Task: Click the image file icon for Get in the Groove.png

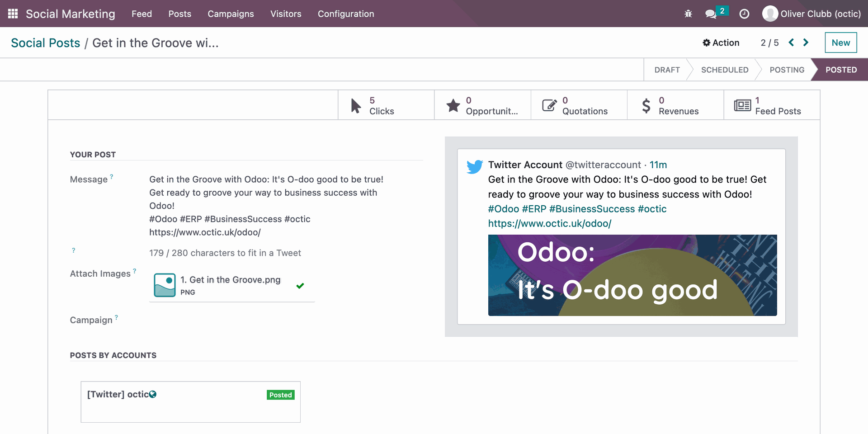Action: pos(165,285)
